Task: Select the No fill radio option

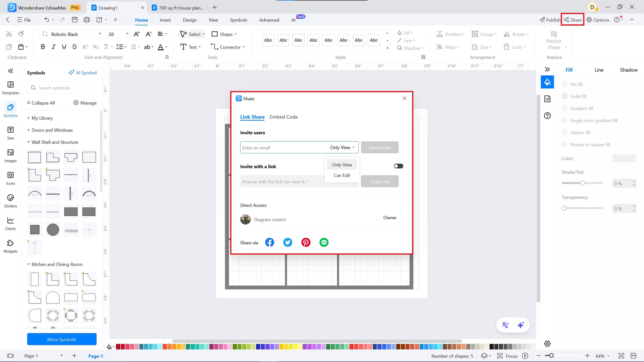Action: tap(565, 84)
